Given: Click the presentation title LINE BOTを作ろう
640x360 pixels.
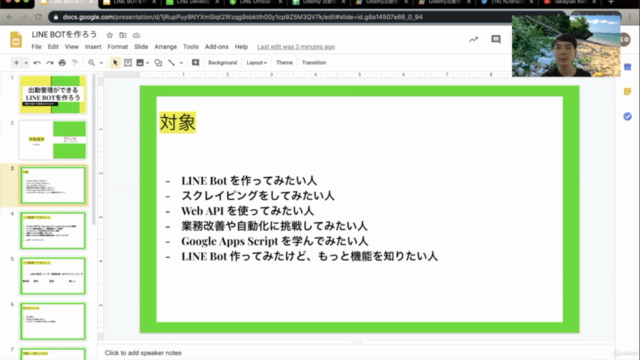Looking at the screenshot, I should point(64,35).
